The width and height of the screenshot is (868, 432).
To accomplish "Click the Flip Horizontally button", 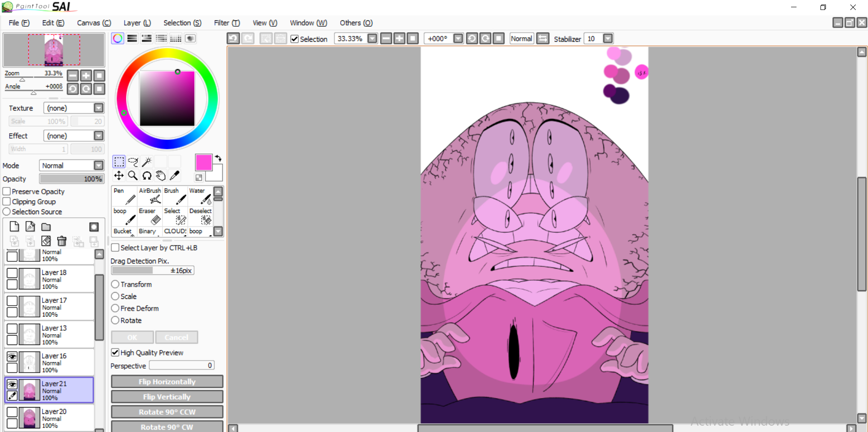I will 167,382.
